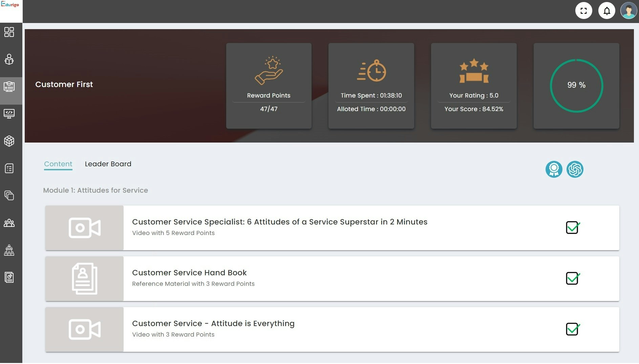The image size is (639, 364).
Task: Click the Time Spent : 01:38:10 text
Action: coord(371,95)
